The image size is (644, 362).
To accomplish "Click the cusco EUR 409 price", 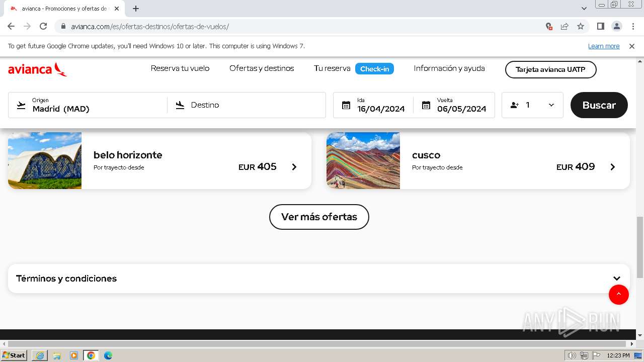I will 576,167.
